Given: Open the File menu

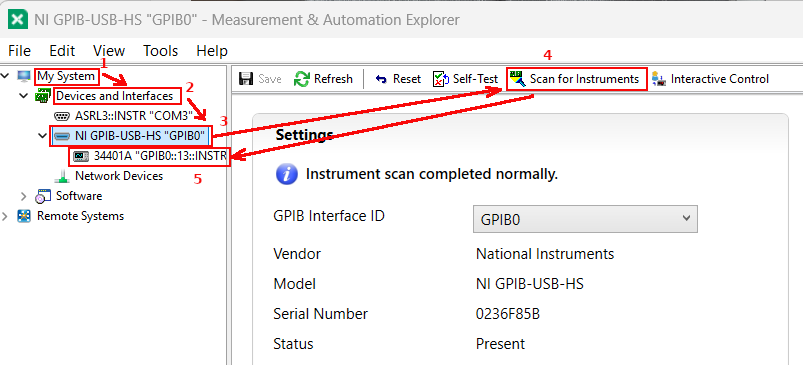Looking at the screenshot, I should (x=19, y=51).
